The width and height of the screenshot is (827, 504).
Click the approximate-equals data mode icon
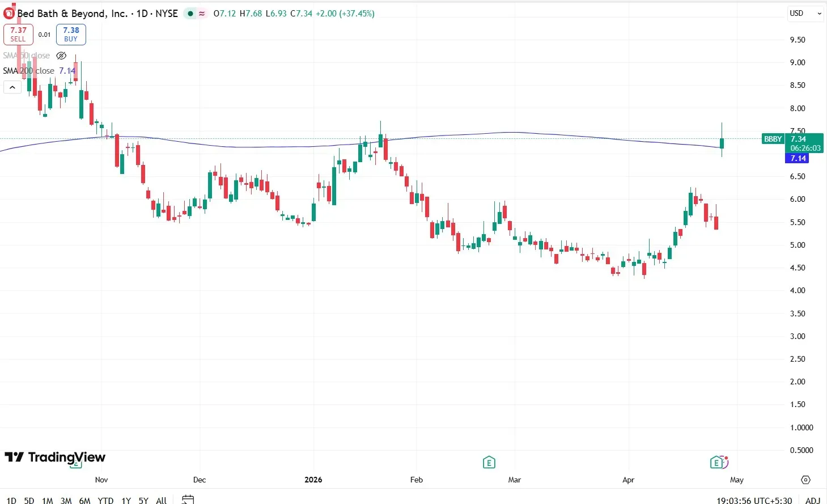point(202,14)
